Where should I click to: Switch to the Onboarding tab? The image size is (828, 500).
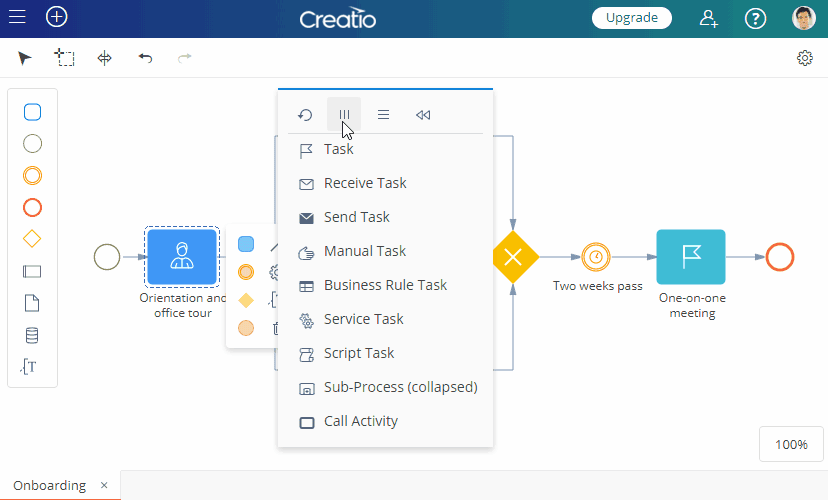(50, 485)
